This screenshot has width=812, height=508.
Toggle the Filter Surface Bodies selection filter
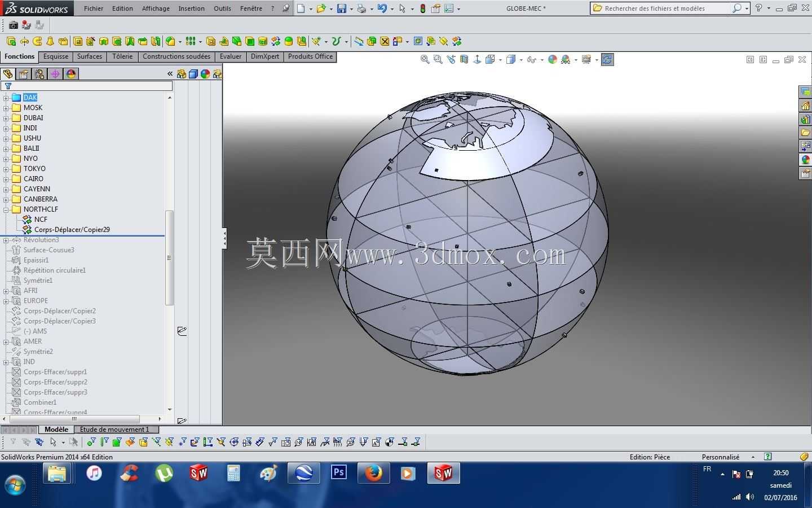pyautogui.click(x=130, y=442)
